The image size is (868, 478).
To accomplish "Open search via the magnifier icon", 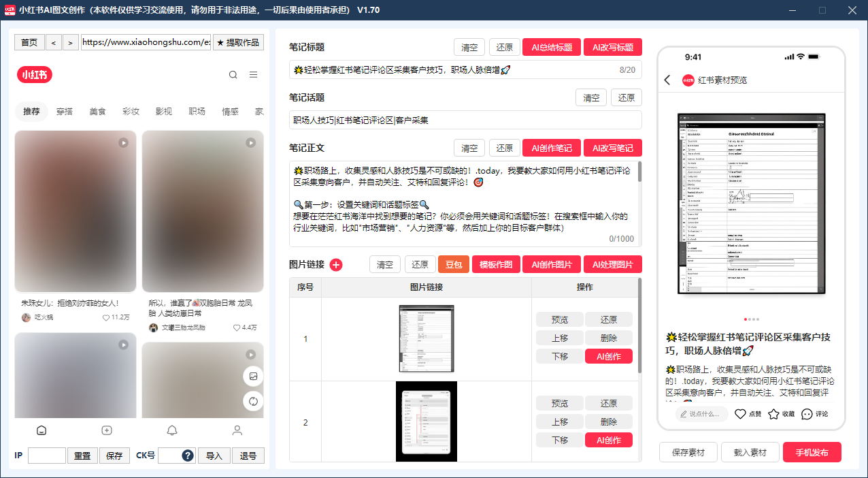I will click(233, 74).
